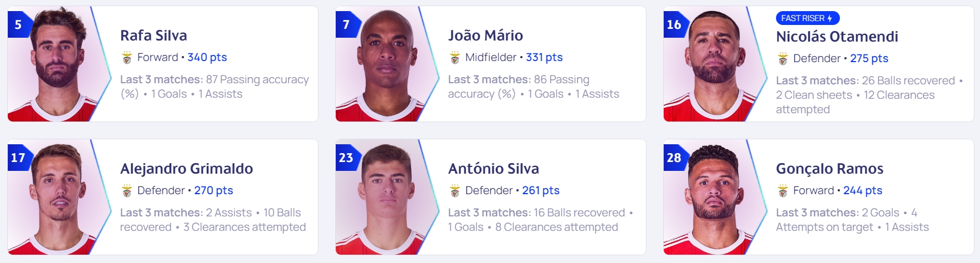Click the number 28 jersey badge
The width and height of the screenshot is (980, 263).
point(674,158)
